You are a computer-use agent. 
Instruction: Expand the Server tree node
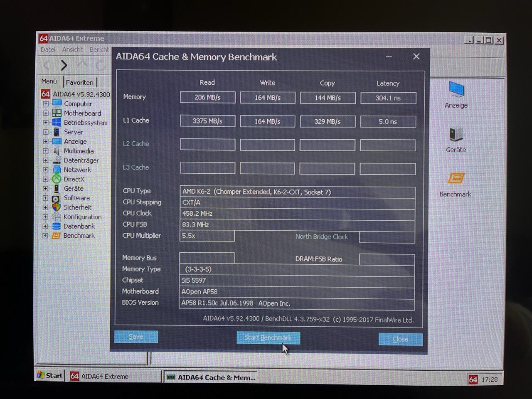click(x=46, y=132)
